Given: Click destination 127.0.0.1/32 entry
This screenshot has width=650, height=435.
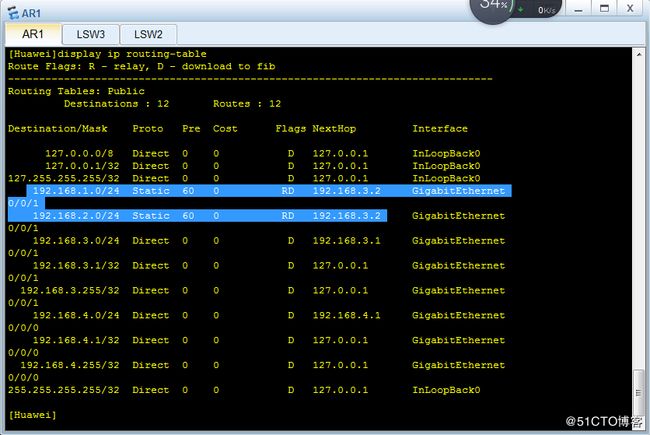Looking at the screenshot, I should [x=82, y=166].
